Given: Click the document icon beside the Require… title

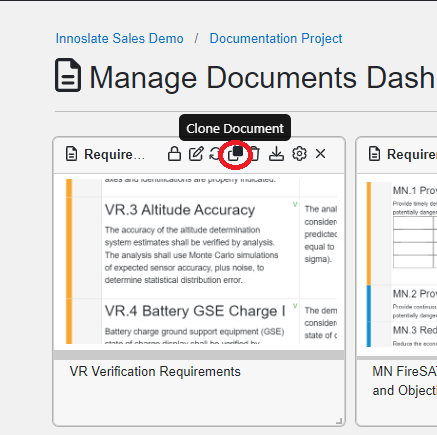Looking at the screenshot, I should [71, 154].
